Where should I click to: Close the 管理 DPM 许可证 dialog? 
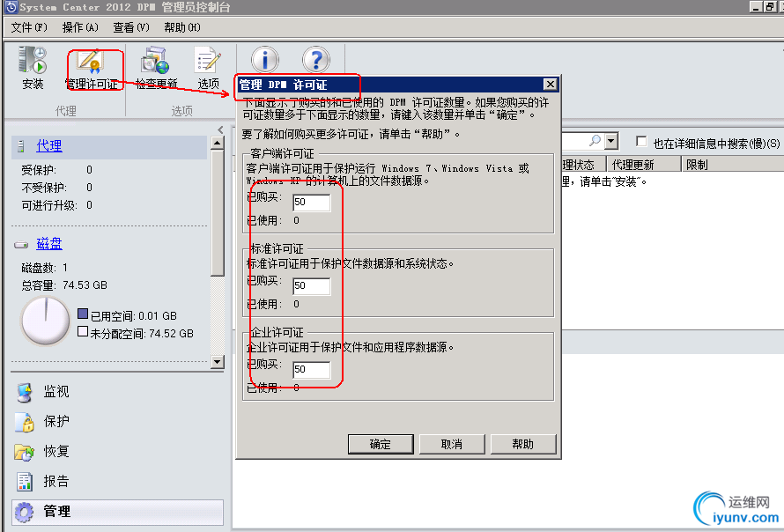coord(550,84)
